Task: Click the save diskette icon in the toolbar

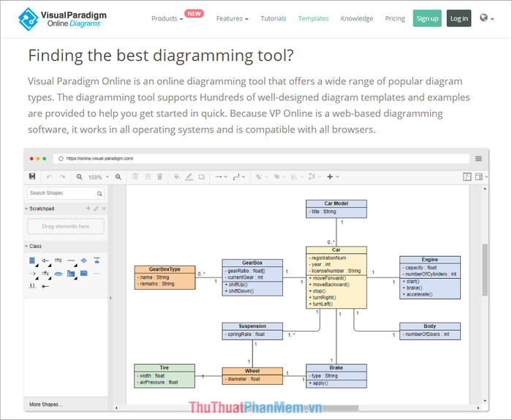Action: (x=32, y=176)
